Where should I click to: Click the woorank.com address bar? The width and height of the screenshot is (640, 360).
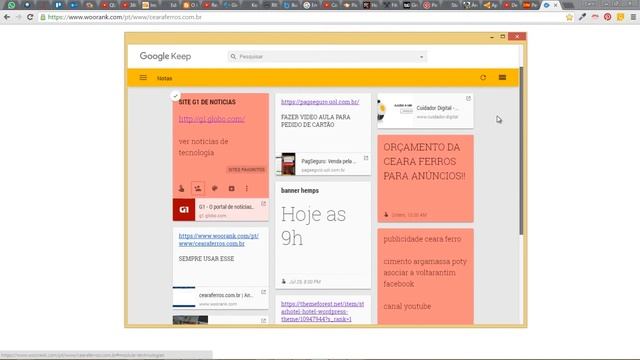click(x=302, y=17)
